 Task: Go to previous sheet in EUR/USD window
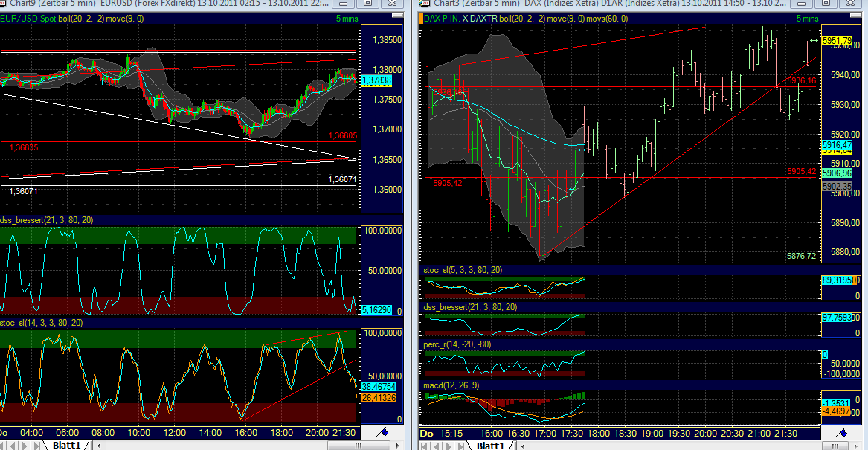[14, 445]
